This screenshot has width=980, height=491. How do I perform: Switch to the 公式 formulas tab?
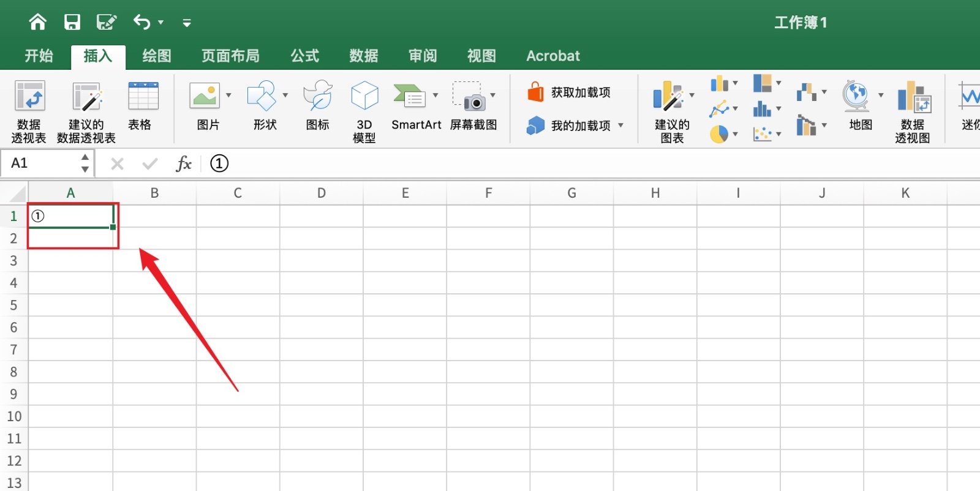pos(304,56)
